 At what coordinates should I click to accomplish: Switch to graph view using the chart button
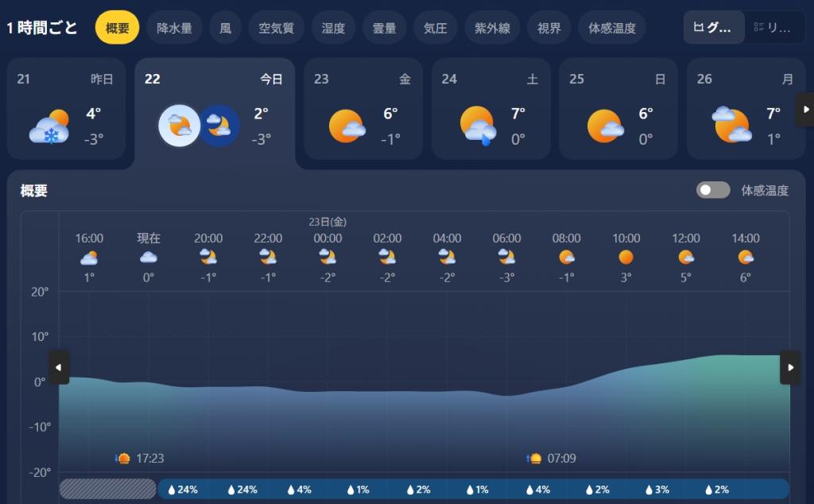(x=713, y=26)
